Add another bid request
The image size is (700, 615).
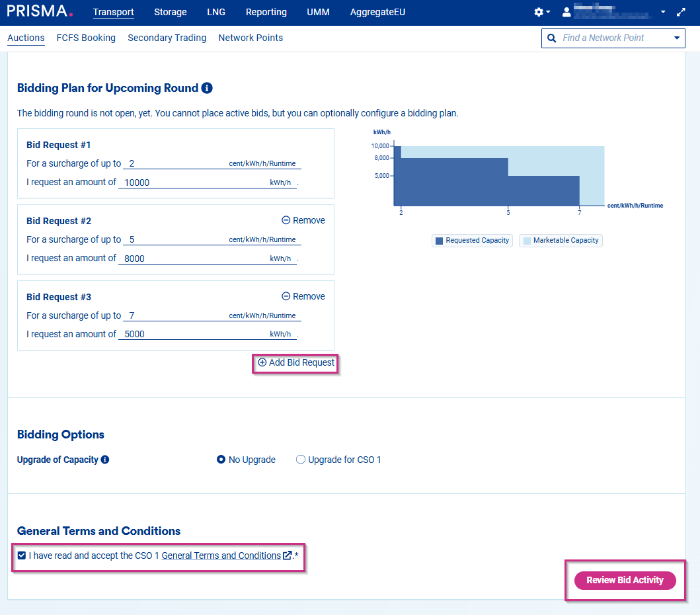[x=296, y=362]
